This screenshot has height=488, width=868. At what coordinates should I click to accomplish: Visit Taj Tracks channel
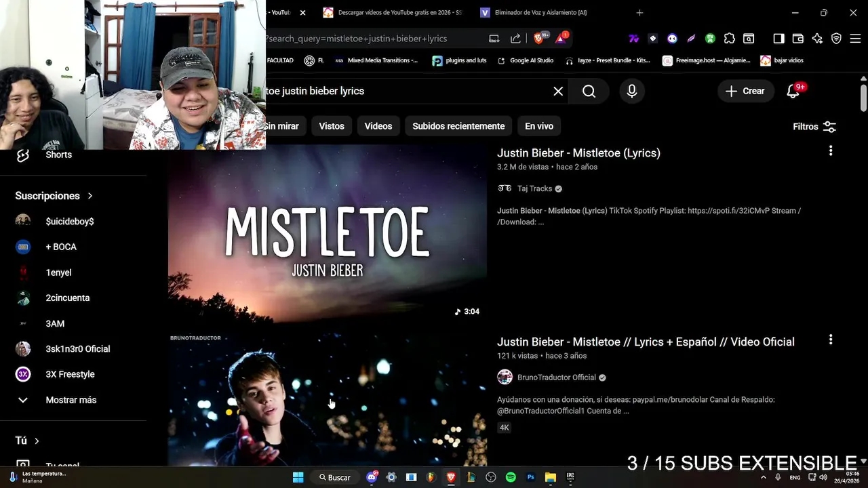(534, 188)
